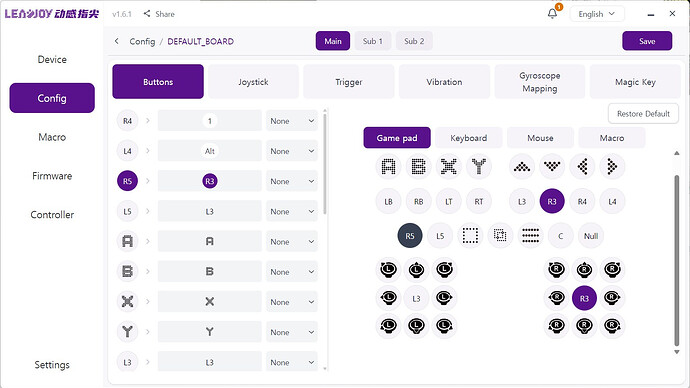Pick the Y button in the Game pad palette
The image size is (690, 388).
coord(479,167)
